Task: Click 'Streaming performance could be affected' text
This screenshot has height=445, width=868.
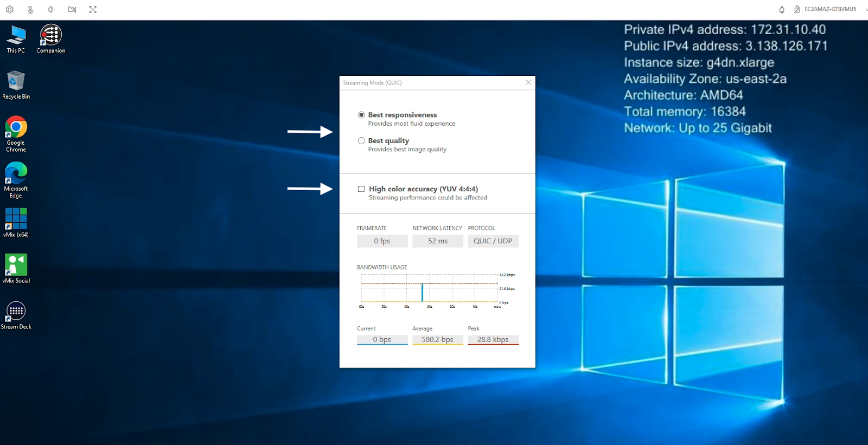Action: pyautogui.click(x=428, y=198)
